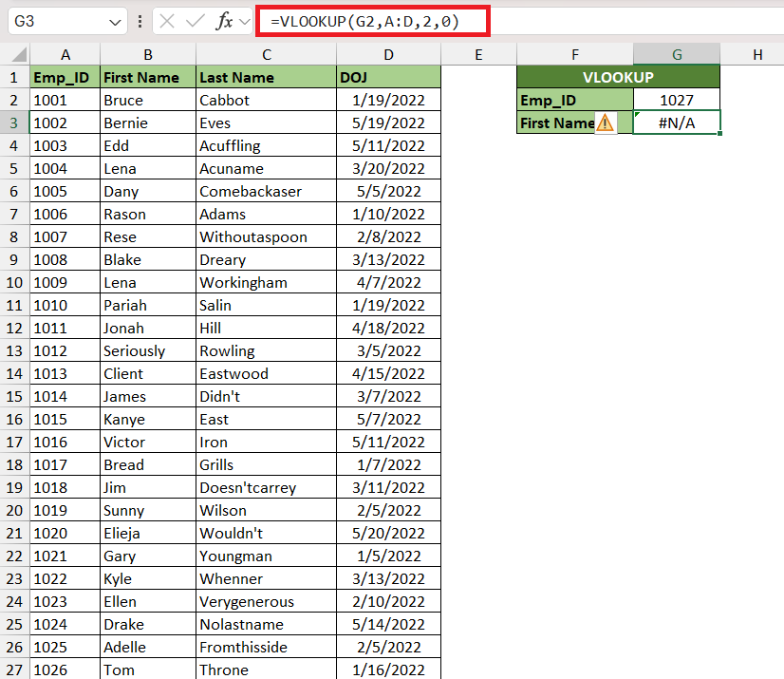Click the Emp_ID label in cell F2
The height and width of the screenshot is (679, 784).
[575, 100]
